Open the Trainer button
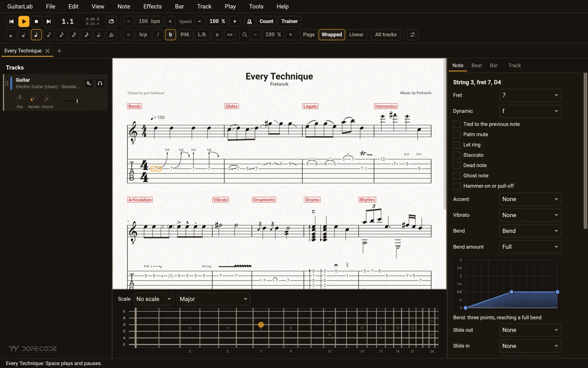 (289, 21)
